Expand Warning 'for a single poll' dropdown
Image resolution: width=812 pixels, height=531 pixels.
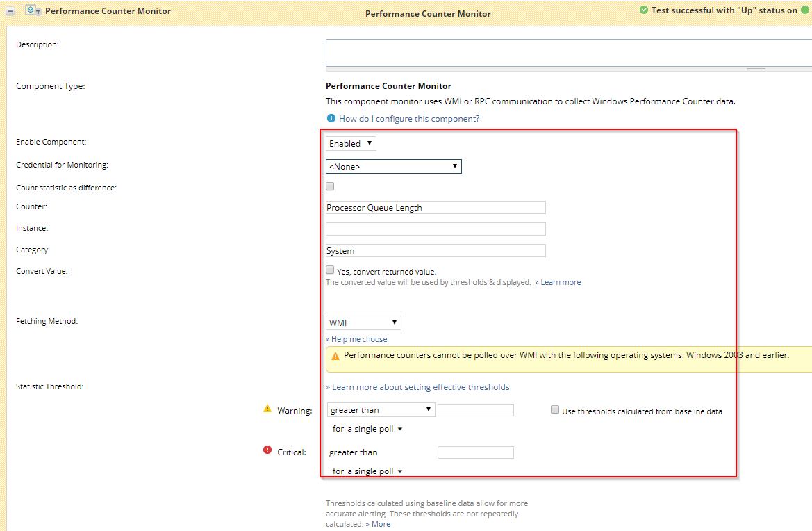[x=367, y=429]
